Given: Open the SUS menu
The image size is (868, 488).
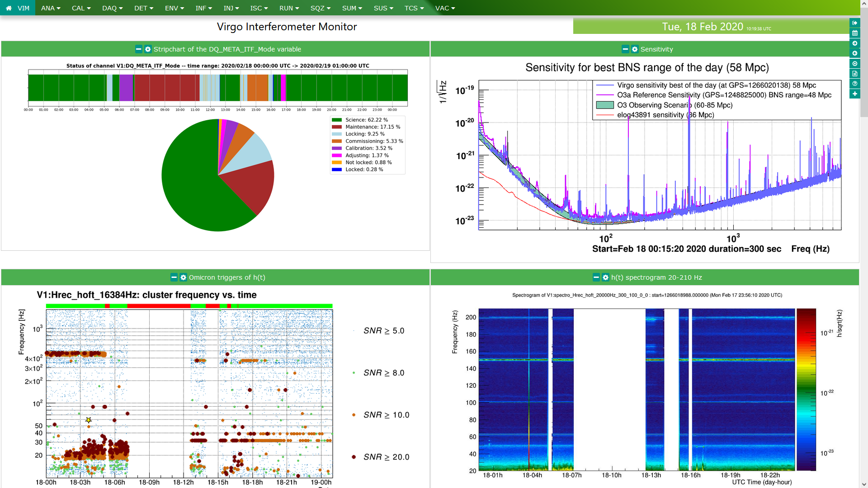Looking at the screenshot, I should point(383,8).
